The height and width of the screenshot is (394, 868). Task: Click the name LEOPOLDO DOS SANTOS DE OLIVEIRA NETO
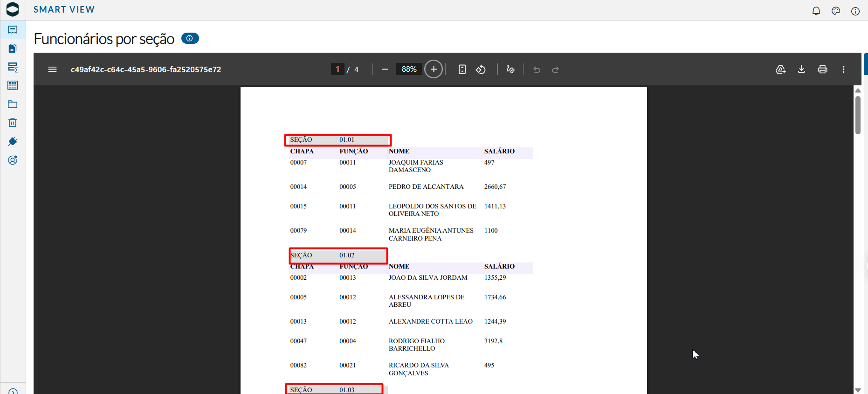pyautogui.click(x=433, y=210)
